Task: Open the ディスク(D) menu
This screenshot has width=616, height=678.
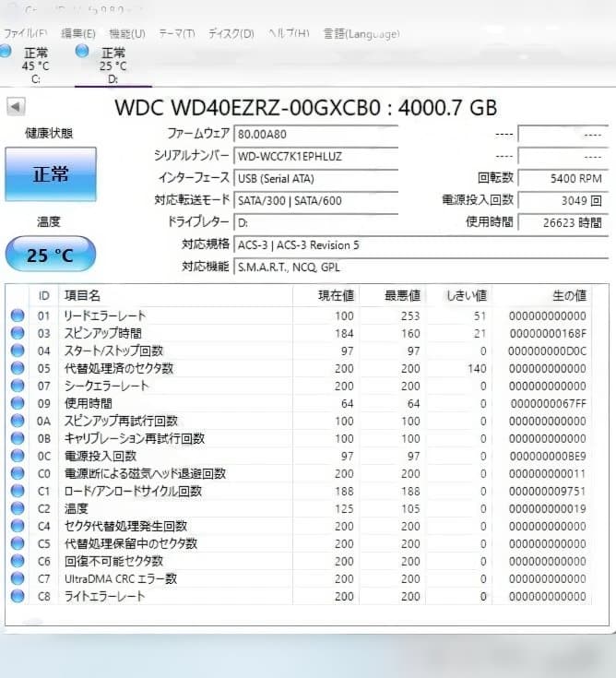Action: 231,34
